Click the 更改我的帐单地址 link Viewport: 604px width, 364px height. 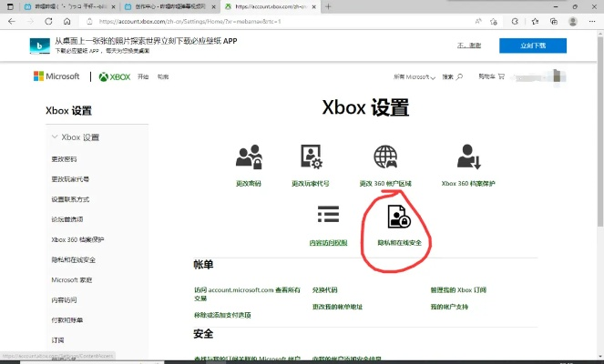pos(337,307)
